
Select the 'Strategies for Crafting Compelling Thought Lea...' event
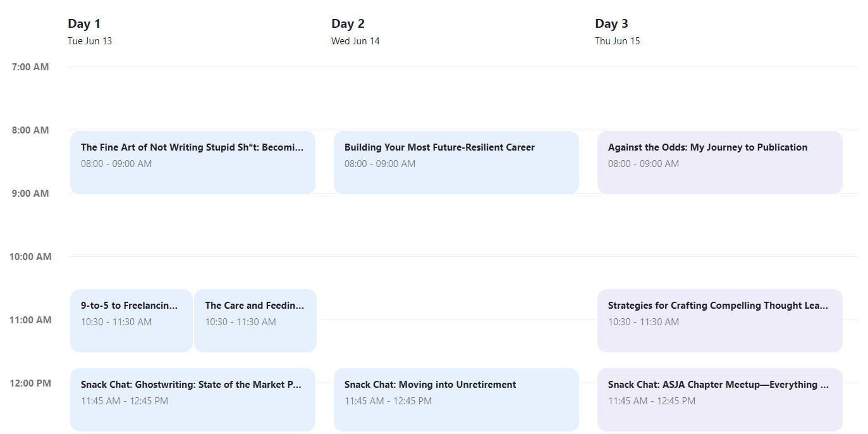pos(719,320)
